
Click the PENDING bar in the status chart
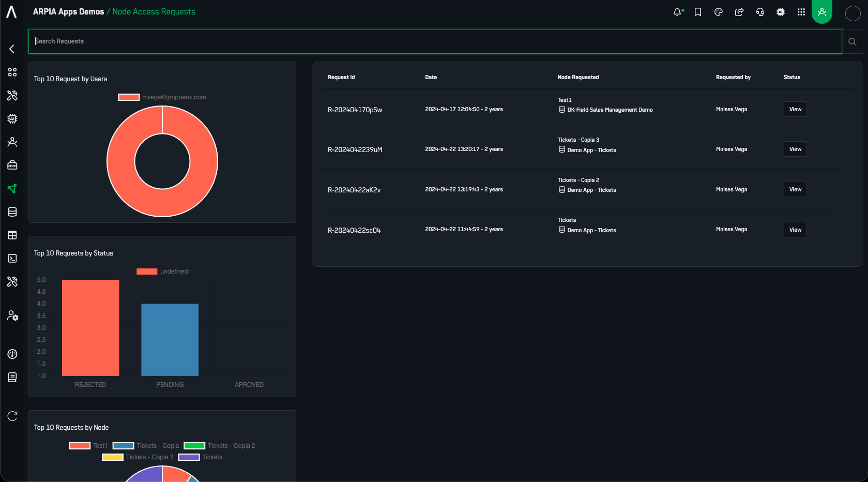point(170,340)
